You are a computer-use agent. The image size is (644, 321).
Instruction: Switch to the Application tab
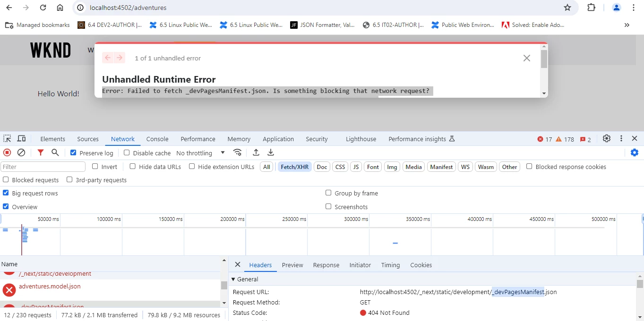278,139
